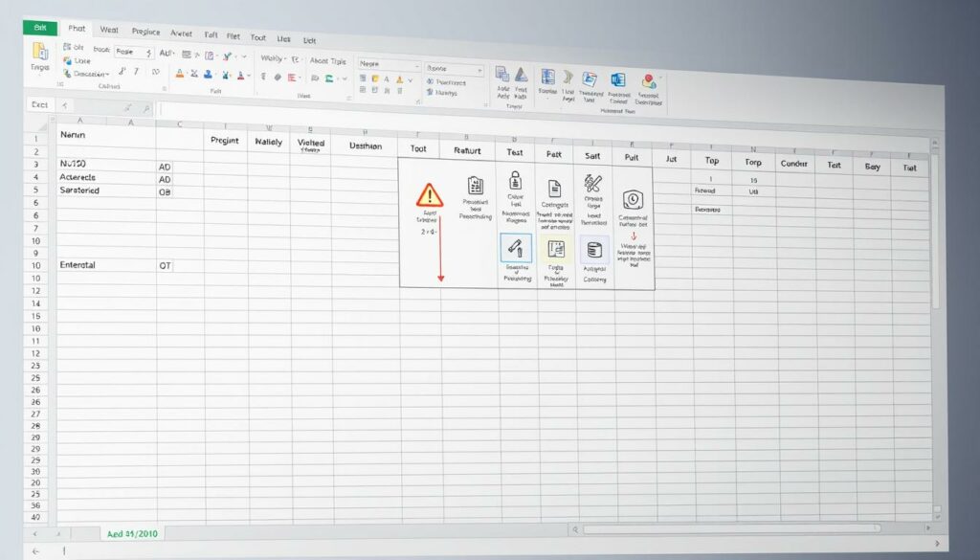Click the clipboard checklist icon in the panel
Image resolution: width=980 pixels, height=560 pixels.
tap(476, 186)
